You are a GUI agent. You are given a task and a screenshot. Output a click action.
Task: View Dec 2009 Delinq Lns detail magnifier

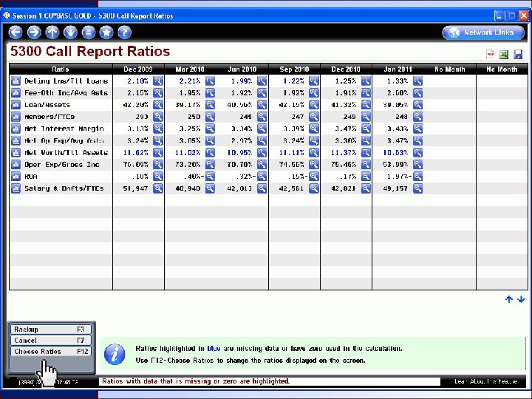pos(158,81)
